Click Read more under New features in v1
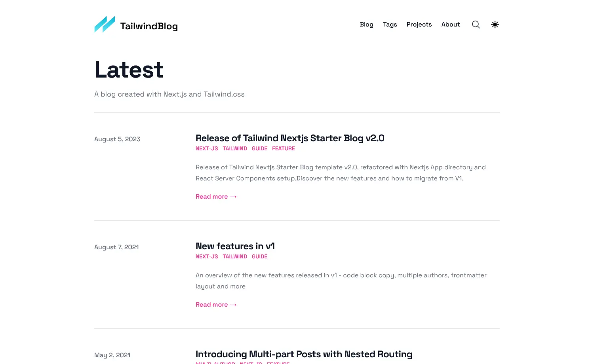Viewport: 594px width, 364px height. coord(216,304)
